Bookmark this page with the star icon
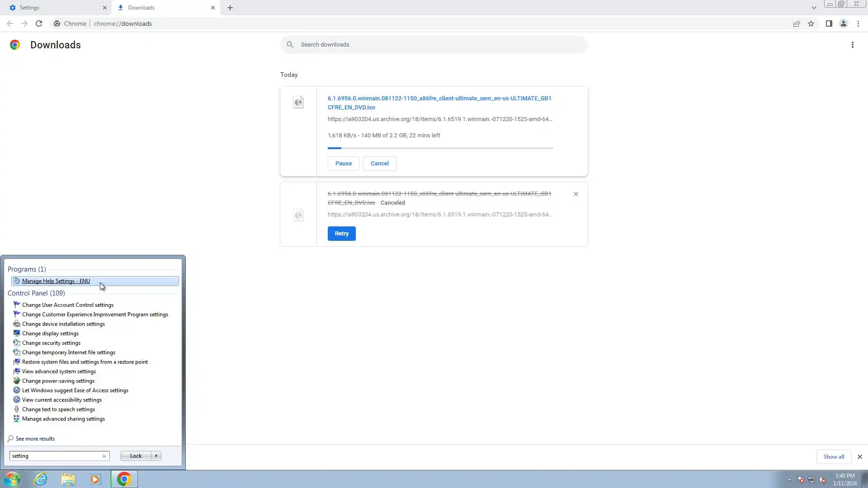Image resolution: width=868 pixels, height=488 pixels. (811, 23)
